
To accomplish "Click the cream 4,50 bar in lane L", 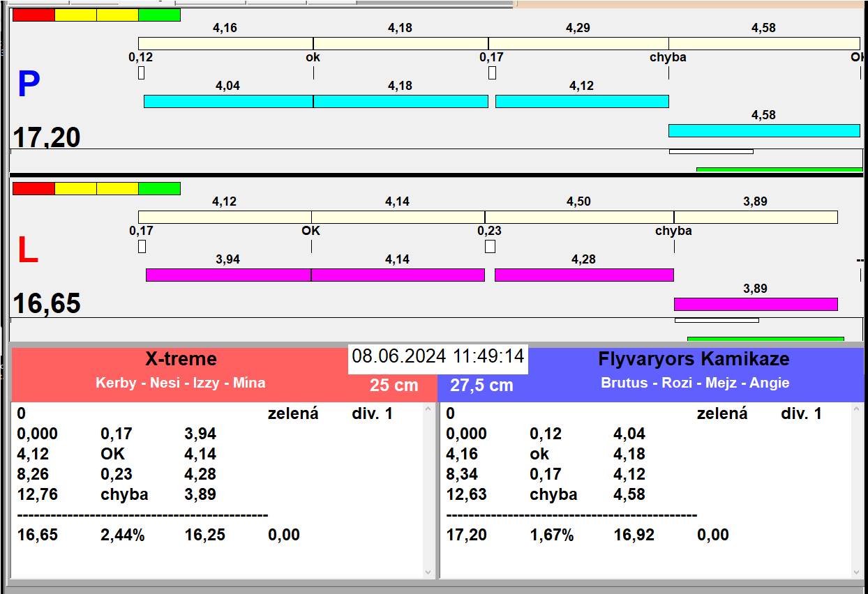I will click(579, 217).
